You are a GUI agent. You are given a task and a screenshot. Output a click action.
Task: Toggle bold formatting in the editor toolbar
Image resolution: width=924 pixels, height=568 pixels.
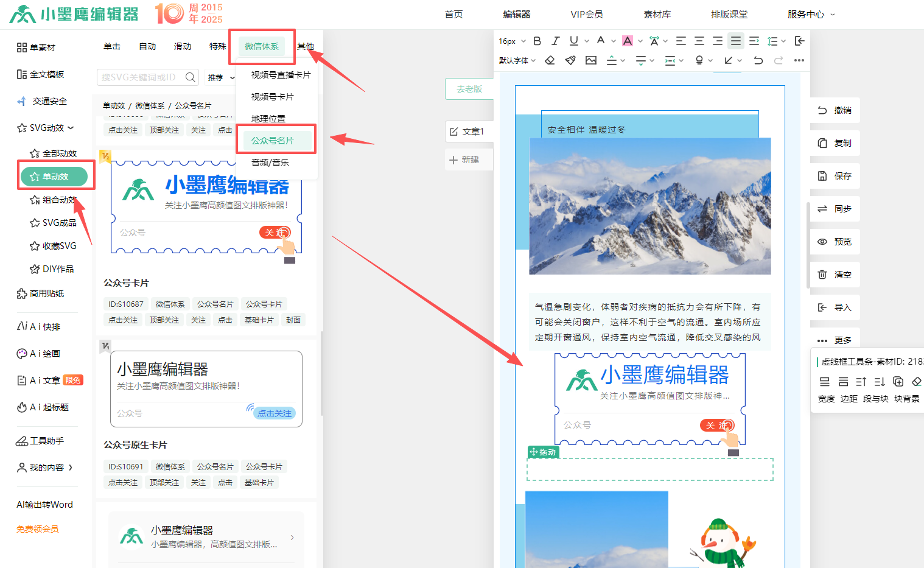point(537,41)
